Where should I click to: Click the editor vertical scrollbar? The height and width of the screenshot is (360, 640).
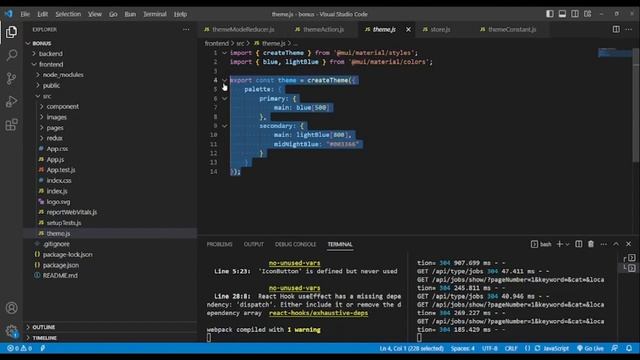[x=636, y=106]
